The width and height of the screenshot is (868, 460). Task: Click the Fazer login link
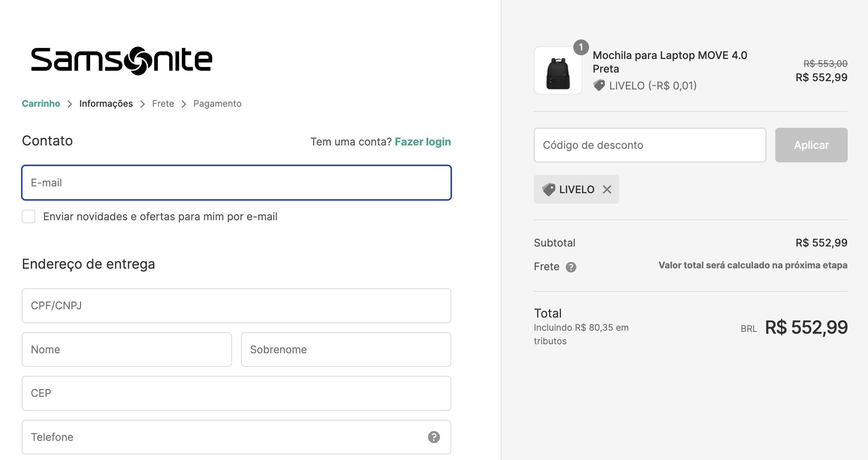[x=423, y=142]
